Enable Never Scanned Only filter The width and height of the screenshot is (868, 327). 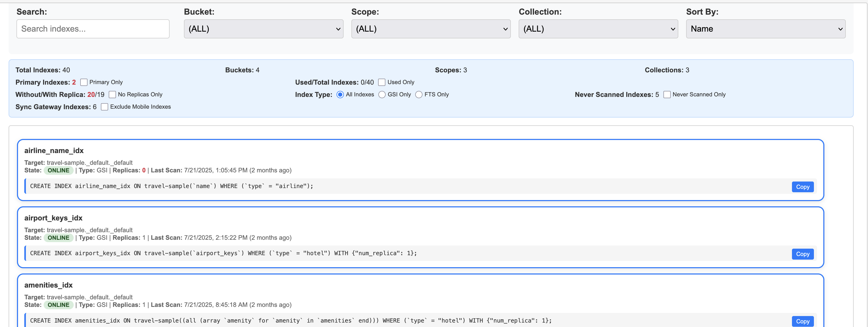(667, 95)
